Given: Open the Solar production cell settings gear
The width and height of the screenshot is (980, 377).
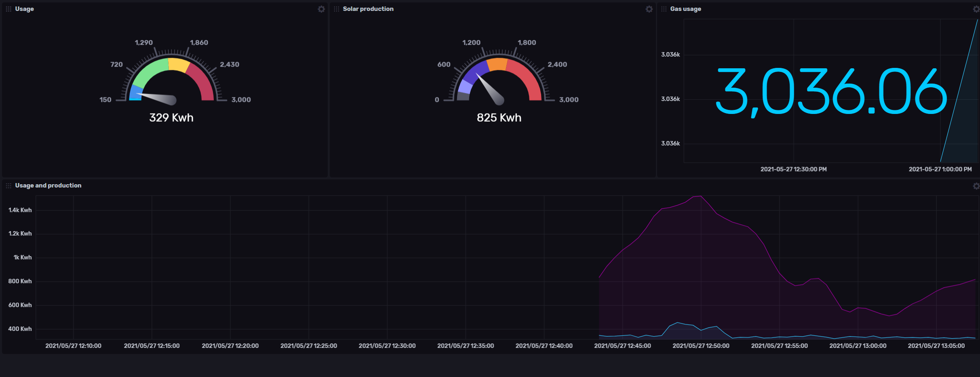Looking at the screenshot, I should [x=649, y=9].
